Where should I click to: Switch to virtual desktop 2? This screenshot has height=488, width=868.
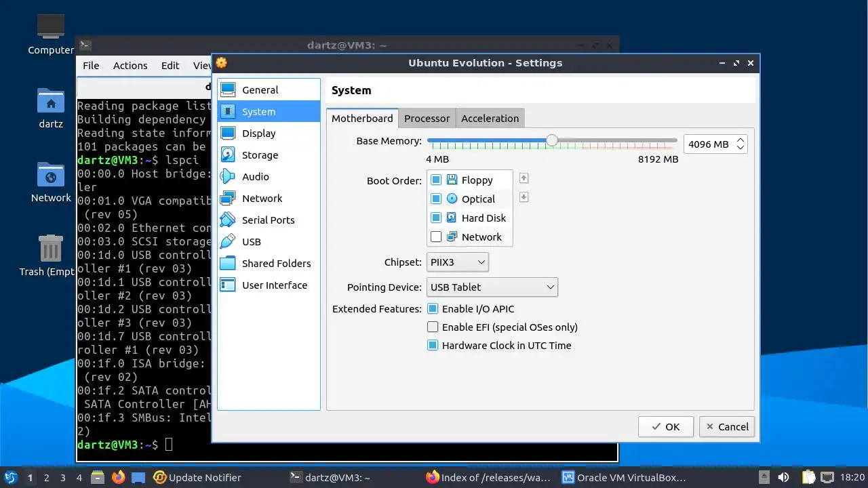click(47, 478)
